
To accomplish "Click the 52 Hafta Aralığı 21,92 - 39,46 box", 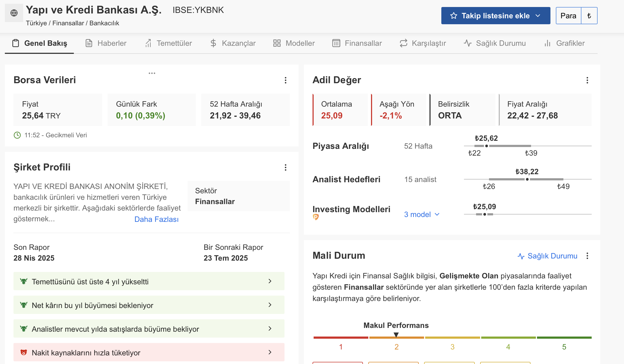I will tap(245, 110).
